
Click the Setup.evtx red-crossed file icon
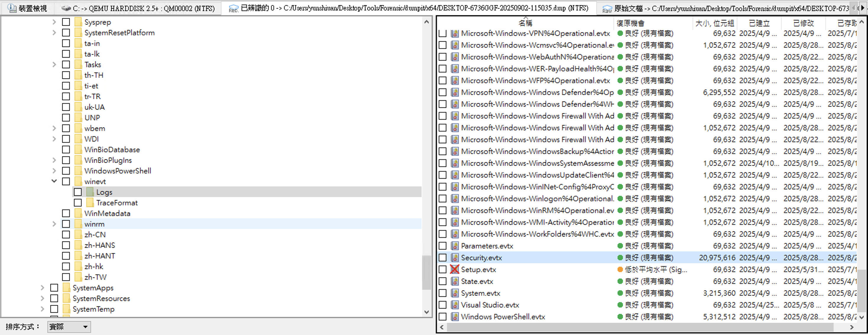455,269
